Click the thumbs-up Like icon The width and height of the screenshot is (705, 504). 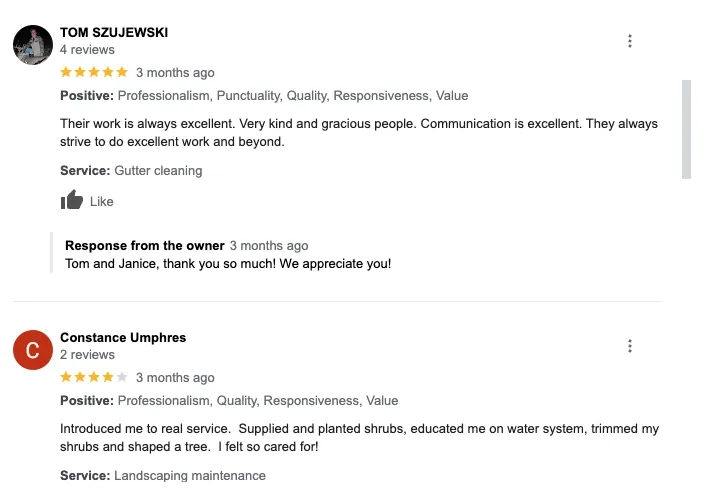[71, 201]
